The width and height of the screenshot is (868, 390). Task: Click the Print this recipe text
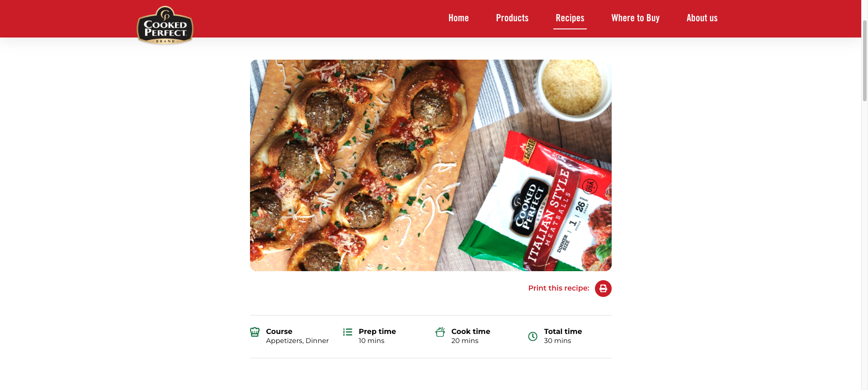(x=559, y=288)
